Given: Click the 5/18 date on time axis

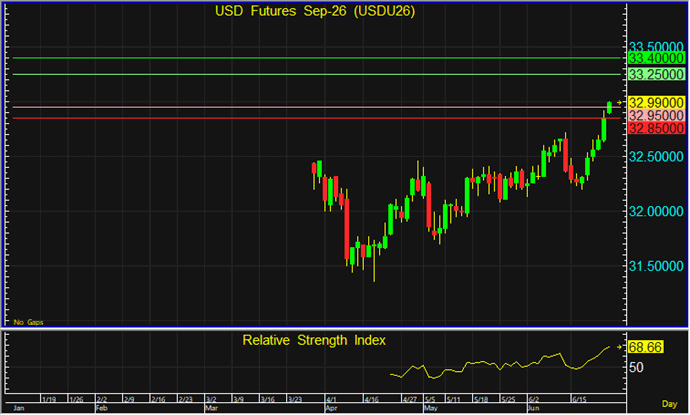Looking at the screenshot, I should click(x=481, y=400).
